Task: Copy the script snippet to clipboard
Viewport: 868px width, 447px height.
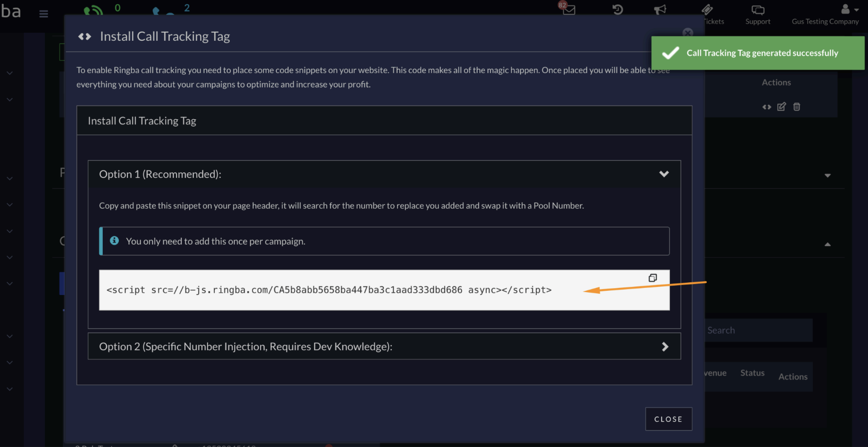Action: (x=653, y=278)
